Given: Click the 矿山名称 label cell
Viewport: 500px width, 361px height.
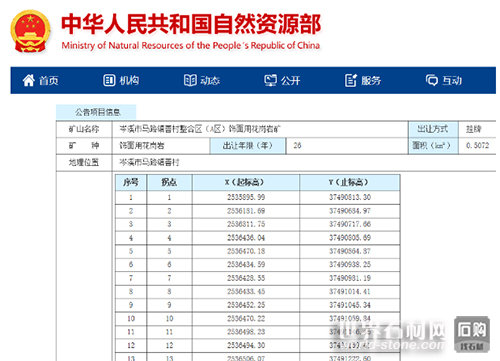Looking at the screenshot, I should (x=84, y=129).
